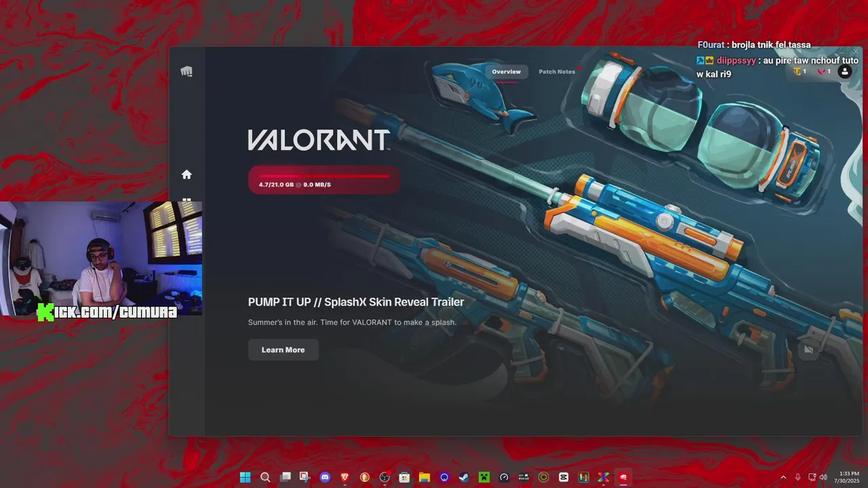Click Riot Client icon on taskbar
This screenshot has width=868, height=488.
point(623,477)
